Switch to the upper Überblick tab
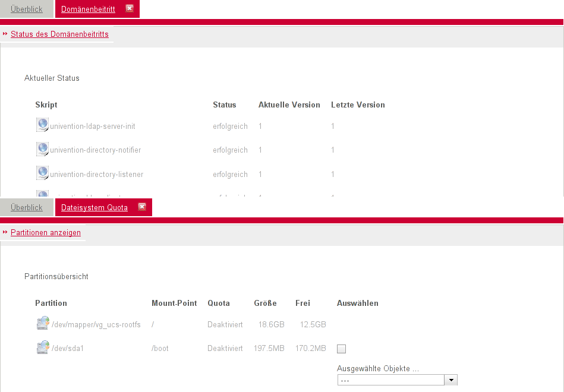 point(27,9)
